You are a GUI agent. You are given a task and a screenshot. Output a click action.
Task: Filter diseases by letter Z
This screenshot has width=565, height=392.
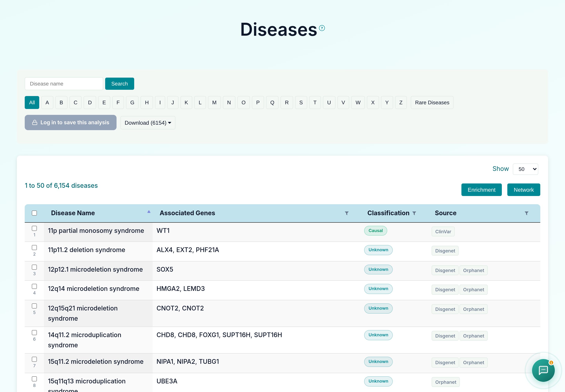click(x=401, y=103)
